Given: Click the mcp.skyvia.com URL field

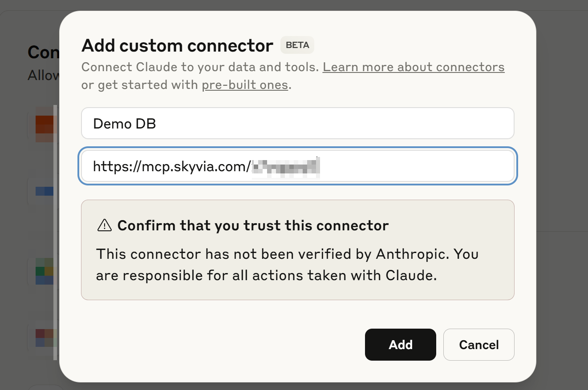Looking at the screenshot, I should pyautogui.click(x=298, y=167).
